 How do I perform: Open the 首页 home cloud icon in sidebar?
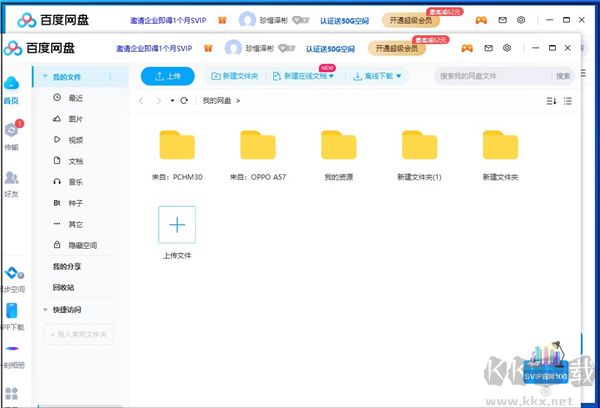11,83
